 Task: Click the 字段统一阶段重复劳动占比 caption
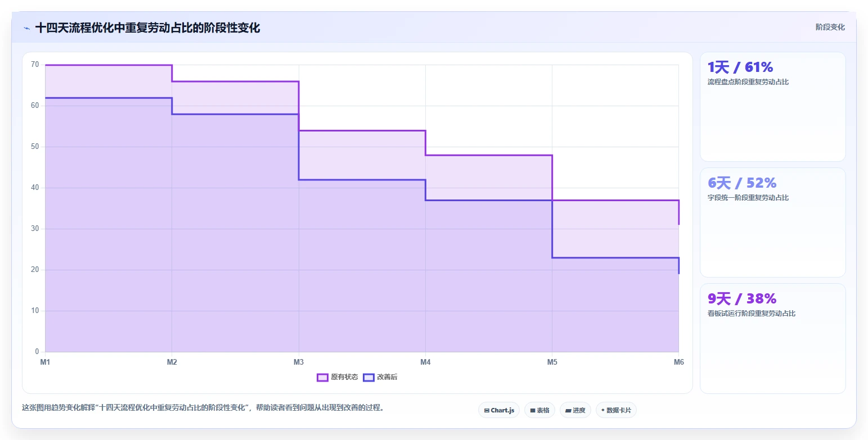point(748,198)
